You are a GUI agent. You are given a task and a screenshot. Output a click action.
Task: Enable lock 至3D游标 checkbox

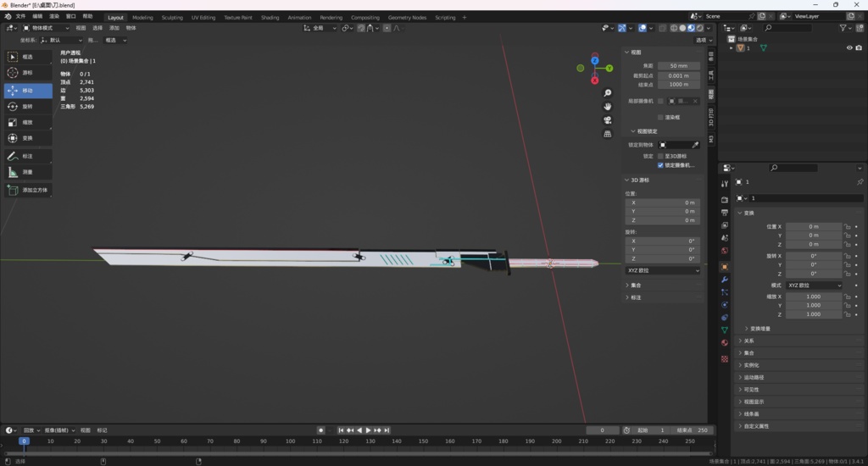pyautogui.click(x=660, y=157)
